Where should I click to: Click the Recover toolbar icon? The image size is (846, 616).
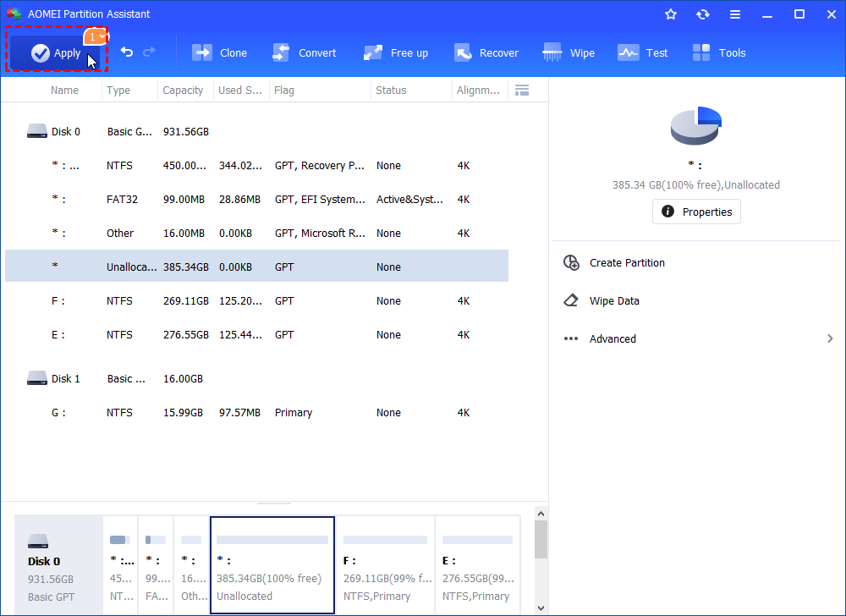point(463,52)
